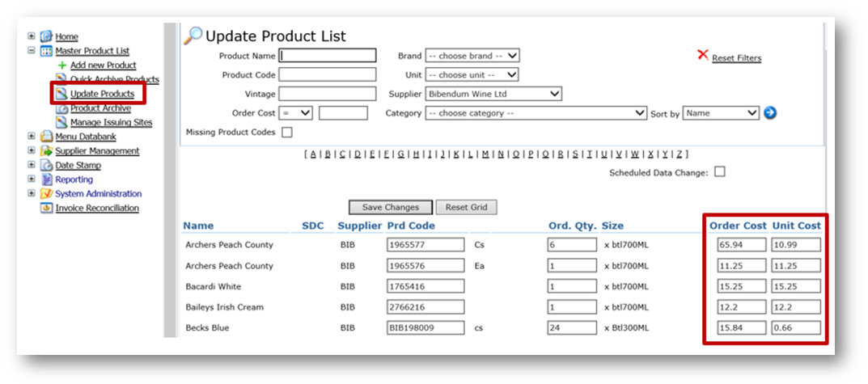The width and height of the screenshot is (868, 384).
Task: Expand the Reporting tree node
Action: click(x=32, y=179)
